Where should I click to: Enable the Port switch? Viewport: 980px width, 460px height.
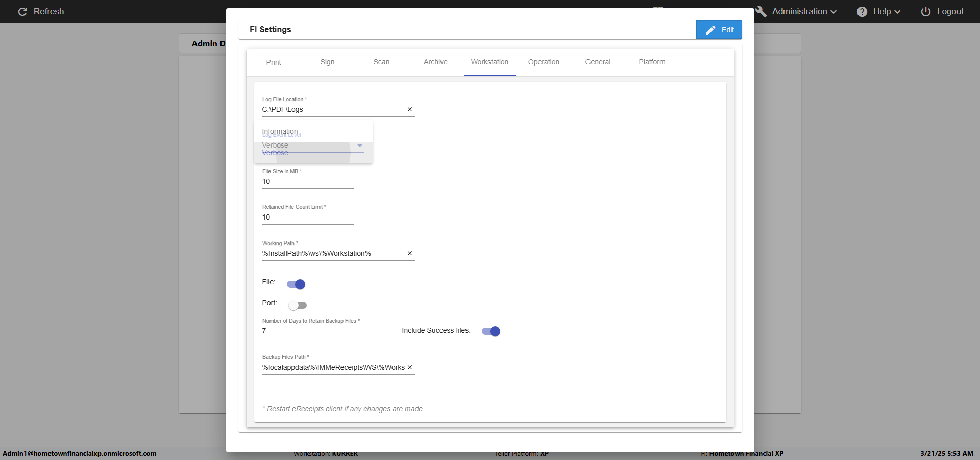pos(297,305)
